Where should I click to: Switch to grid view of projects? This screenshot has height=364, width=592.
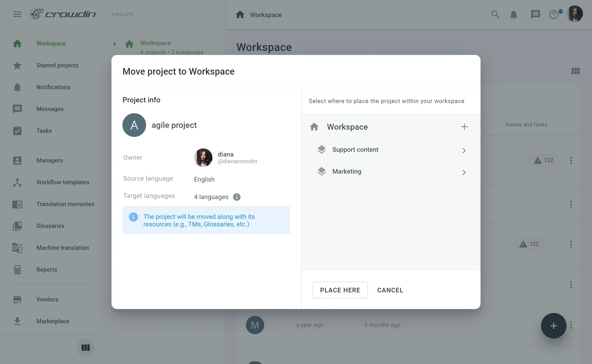tap(575, 71)
